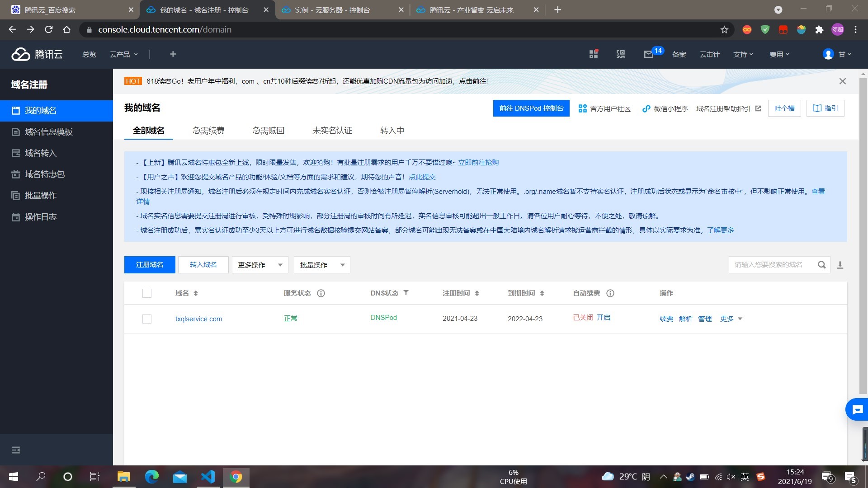This screenshot has width=868, height=488.
Task: Click 续费 for txqlservice.com
Action: point(666,319)
